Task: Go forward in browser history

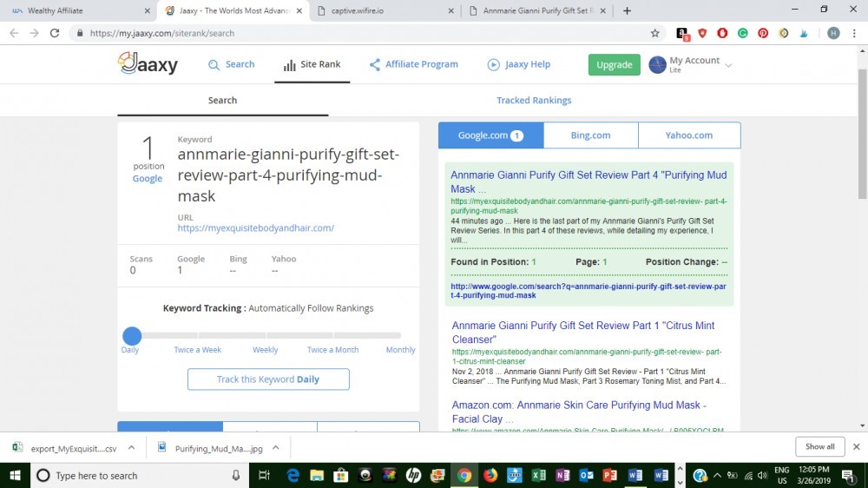Action: tap(35, 33)
